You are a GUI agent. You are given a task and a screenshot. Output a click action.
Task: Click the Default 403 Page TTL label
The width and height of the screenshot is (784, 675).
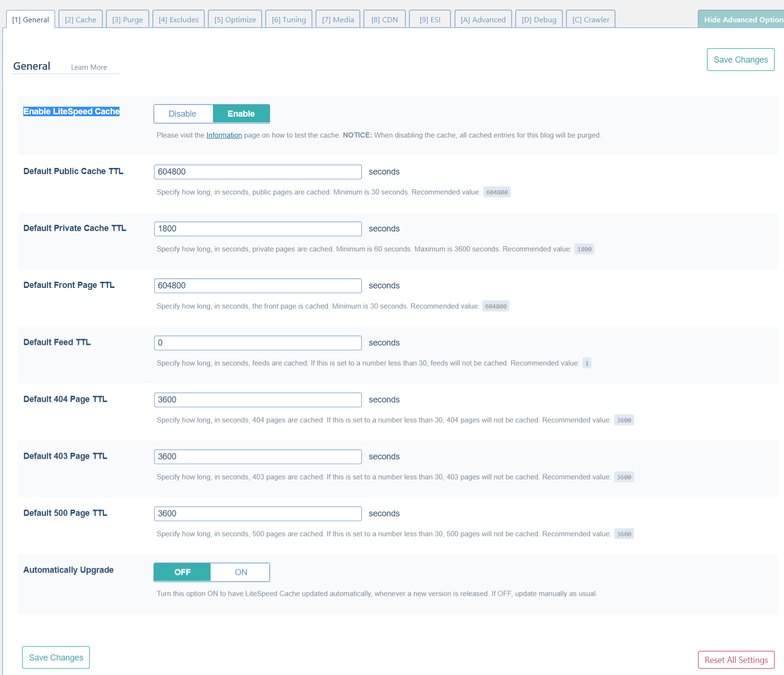(65, 456)
